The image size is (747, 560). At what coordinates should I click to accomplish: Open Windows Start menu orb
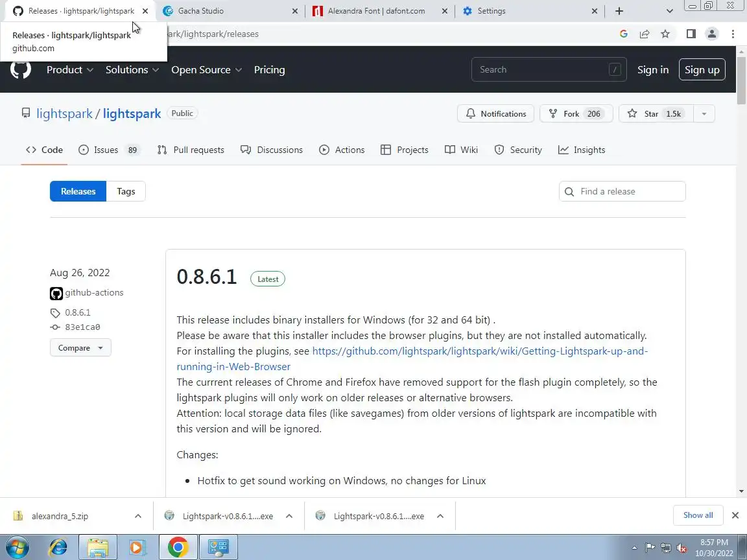coord(17,547)
